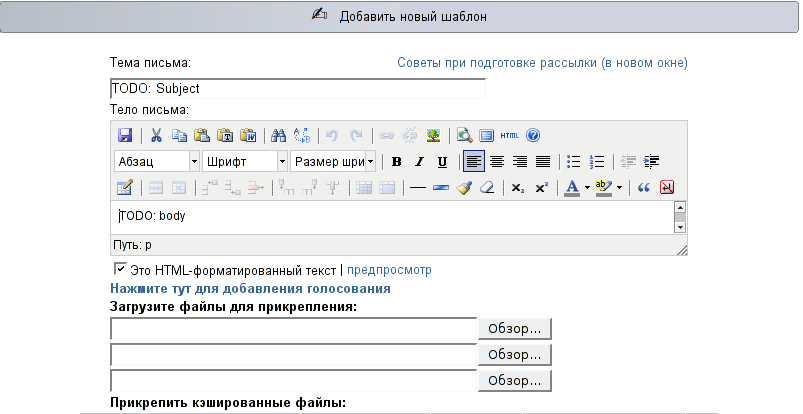Justify text fully

(543, 162)
